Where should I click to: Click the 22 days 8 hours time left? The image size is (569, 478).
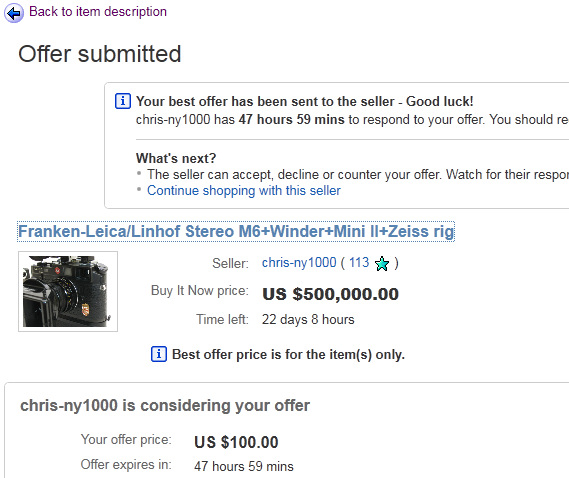[x=308, y=319]
